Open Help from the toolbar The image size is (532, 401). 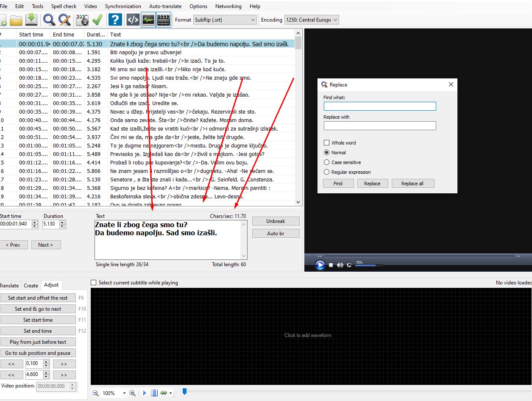(x=115, y=19)
